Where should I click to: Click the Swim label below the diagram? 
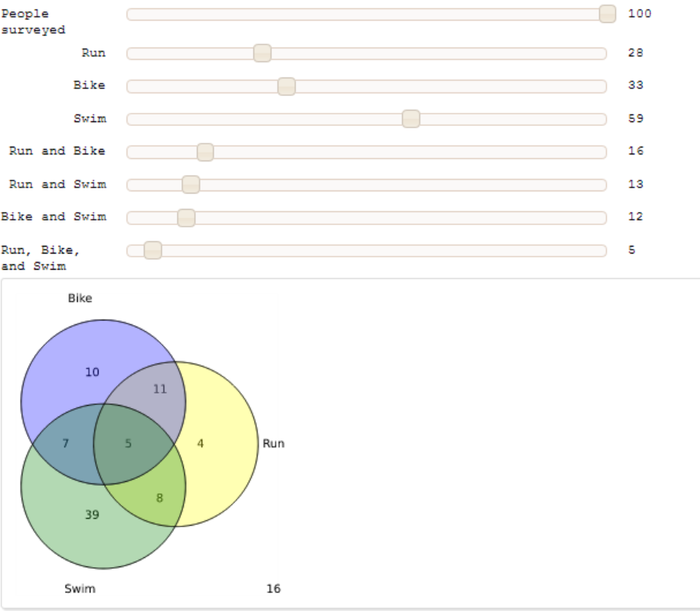pyautogui.click(x=80, y=589)
